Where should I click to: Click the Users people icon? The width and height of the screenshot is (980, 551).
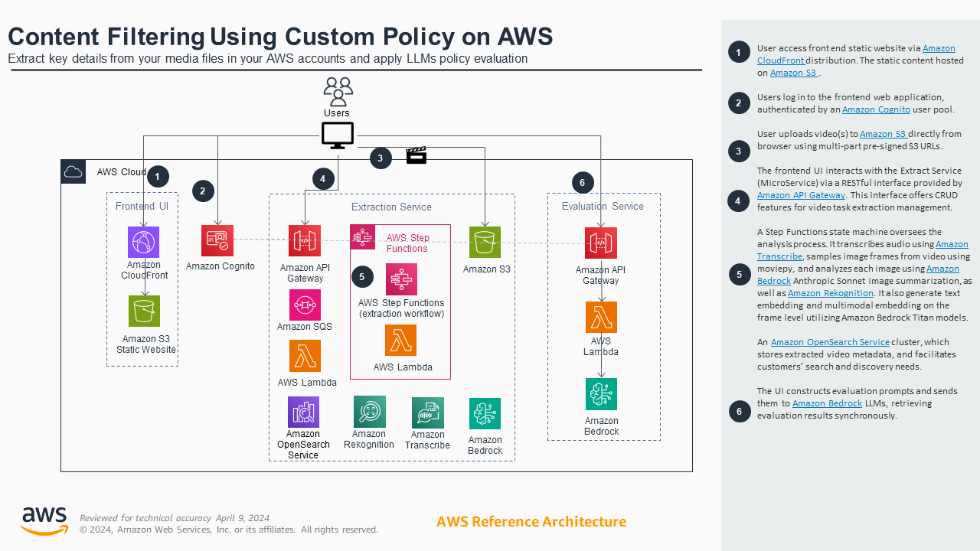click(x=338, y=92)
